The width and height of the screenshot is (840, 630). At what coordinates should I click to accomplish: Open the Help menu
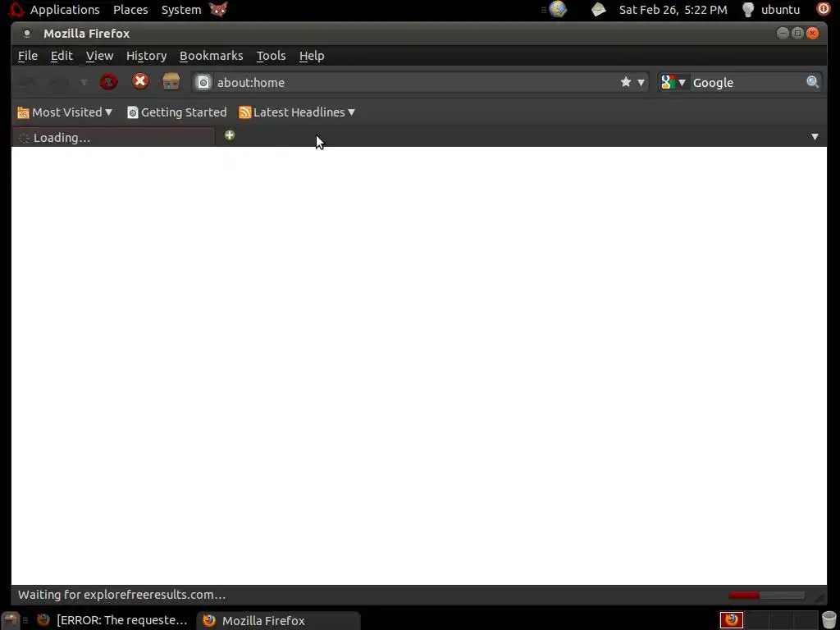(x=312, y=56)
